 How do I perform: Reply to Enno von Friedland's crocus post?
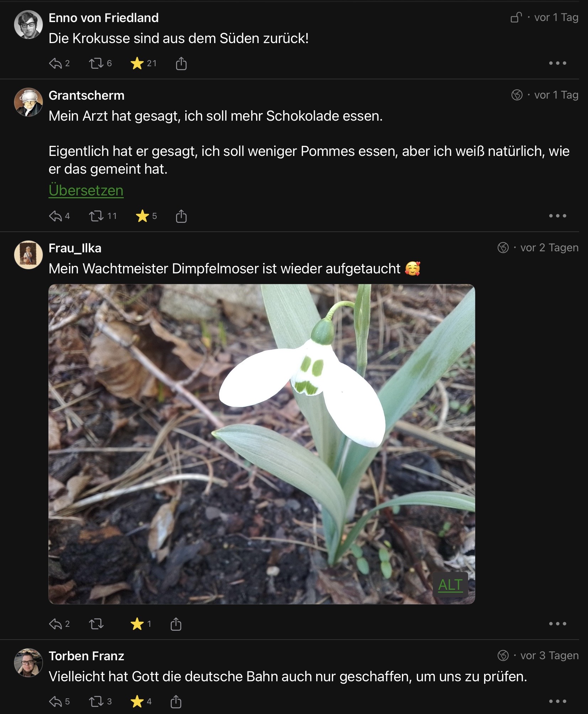point(56,64)
